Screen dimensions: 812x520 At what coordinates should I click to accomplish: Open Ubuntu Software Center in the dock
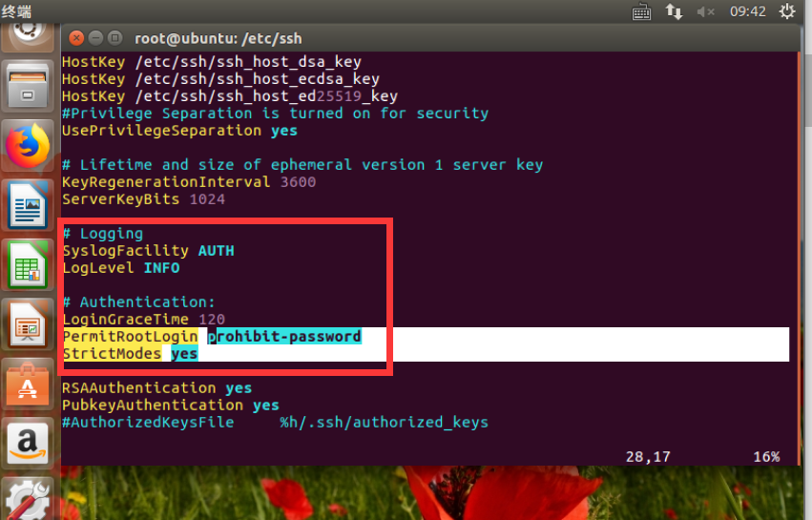coord(28,385)
